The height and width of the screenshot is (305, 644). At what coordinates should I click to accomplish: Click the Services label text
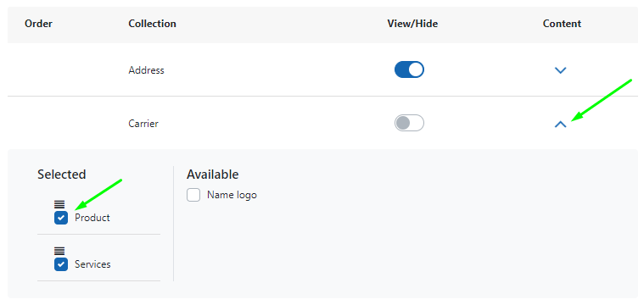[92, 264]
